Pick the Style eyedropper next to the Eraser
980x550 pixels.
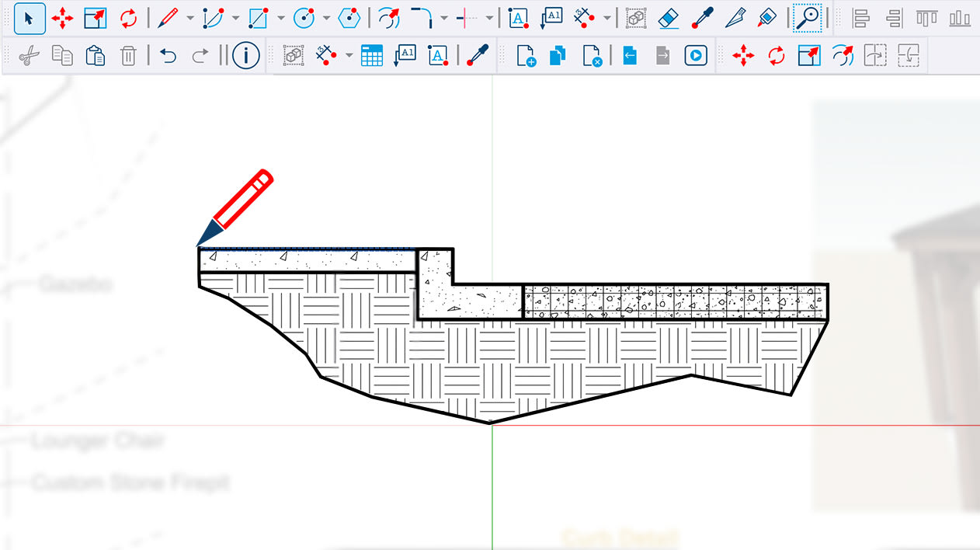tap(702, 18)
